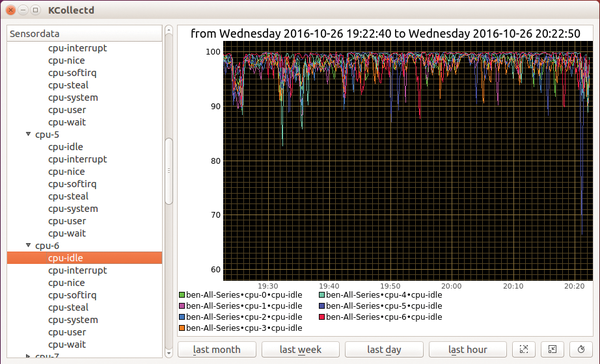Click the dark blue cpu-5 legend square
The height and width of the screenshot is (364, 600).
coord(322,306)
